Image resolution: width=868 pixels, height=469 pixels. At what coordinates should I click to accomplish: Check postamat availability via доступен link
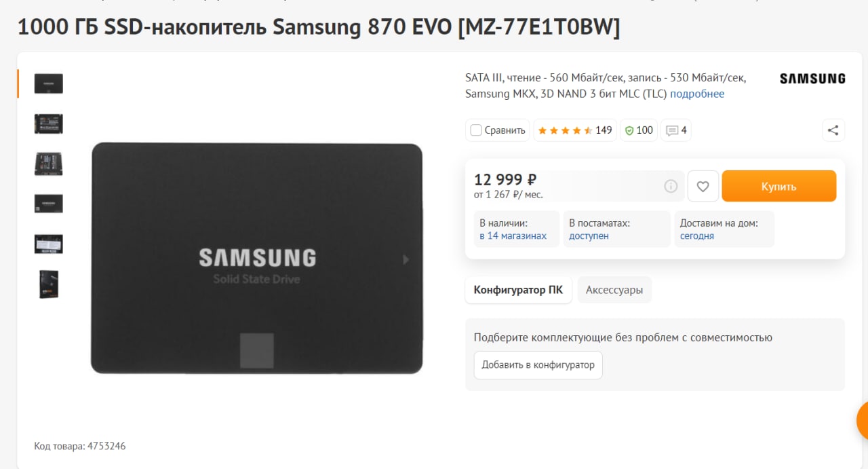coord(589,236)
